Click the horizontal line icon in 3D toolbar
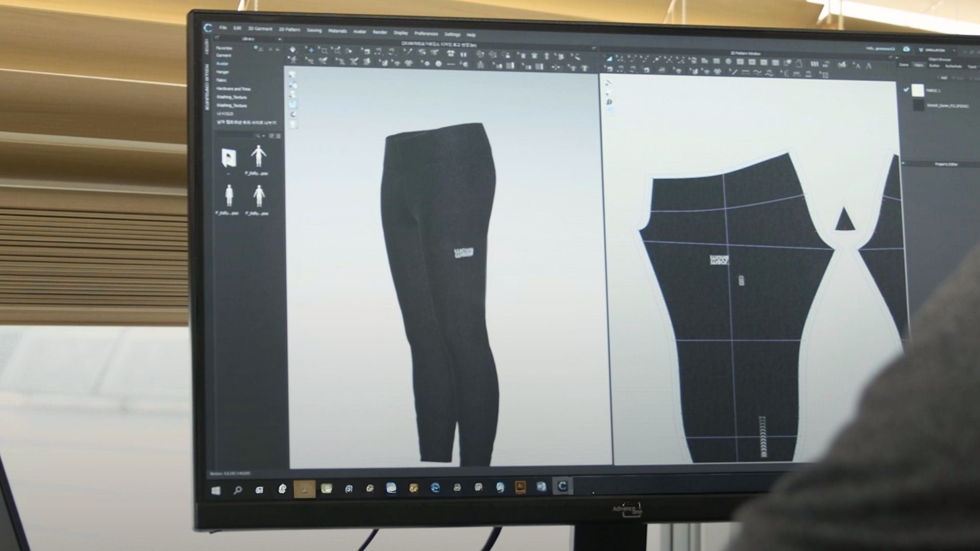 pyautogui.click(x=451, y=64)
